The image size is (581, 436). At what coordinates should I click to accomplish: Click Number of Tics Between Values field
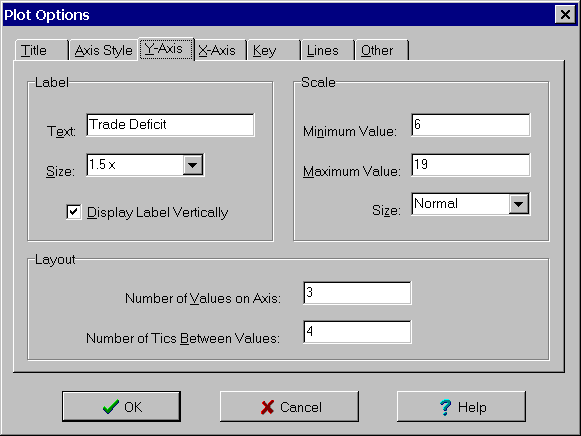click(357, 332)
